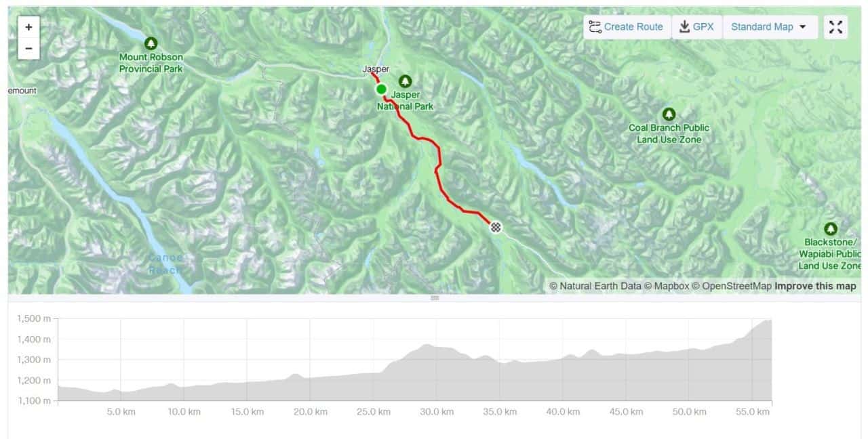
Task: Click the elevation peak near 29 km
Action: pos(427,346)
